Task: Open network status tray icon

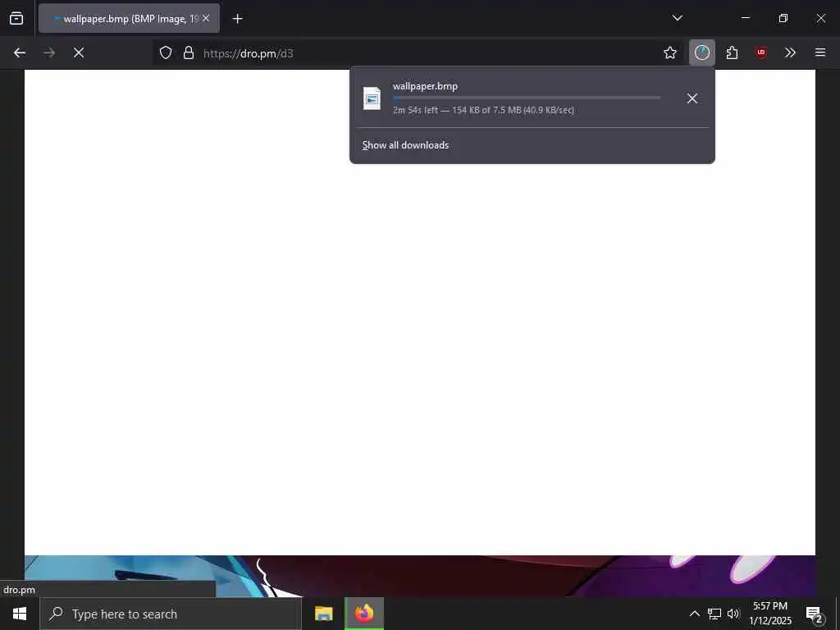Action: [714, 614]
